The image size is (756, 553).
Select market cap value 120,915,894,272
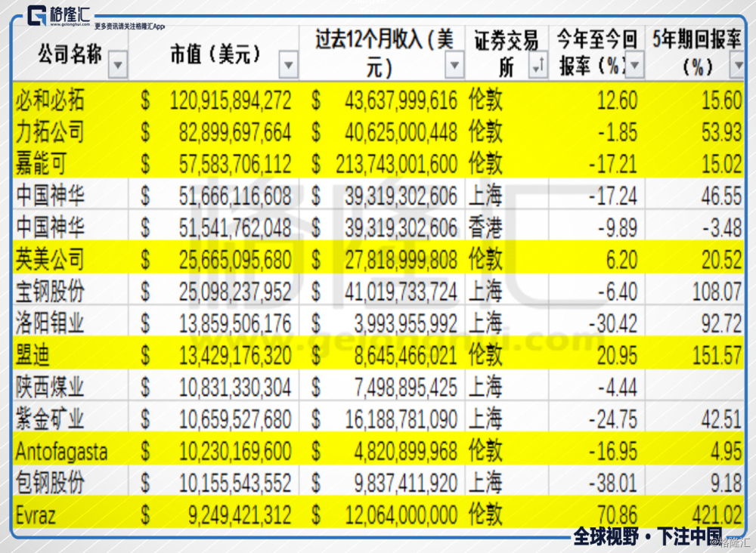(231, 100)
